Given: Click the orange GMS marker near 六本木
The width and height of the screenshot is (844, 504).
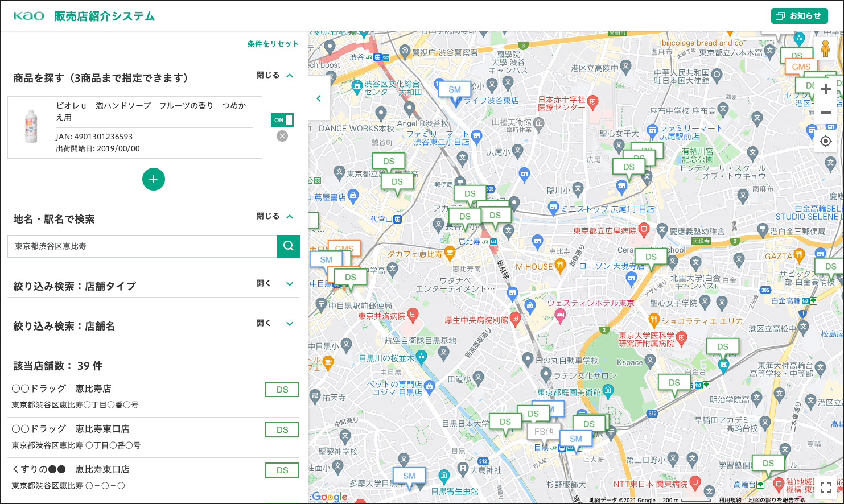Looking at the screenshot, I should pos(801,67).
